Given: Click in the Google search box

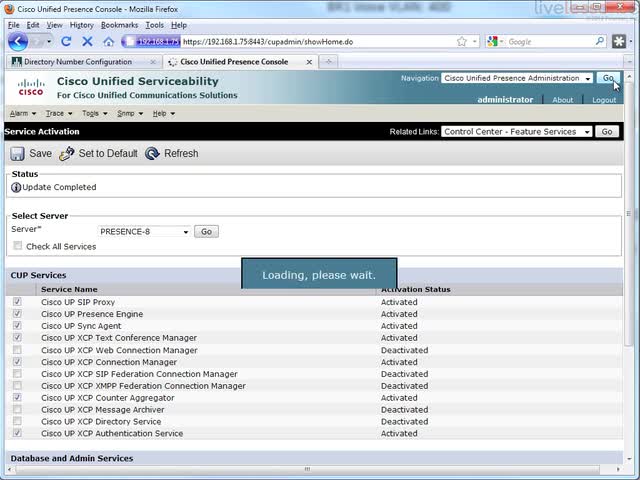Looking at the screenshot, I should point(551,41).
